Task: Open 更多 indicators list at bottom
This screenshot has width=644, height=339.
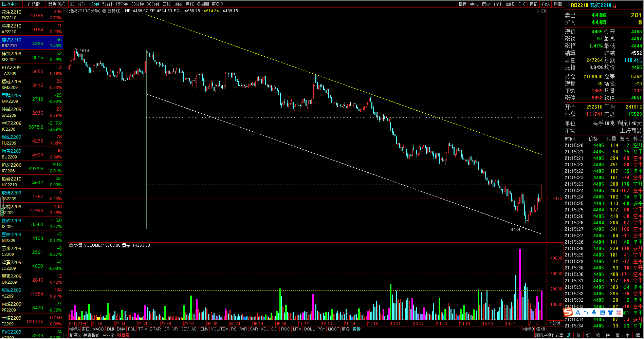Action: point(346,329)
